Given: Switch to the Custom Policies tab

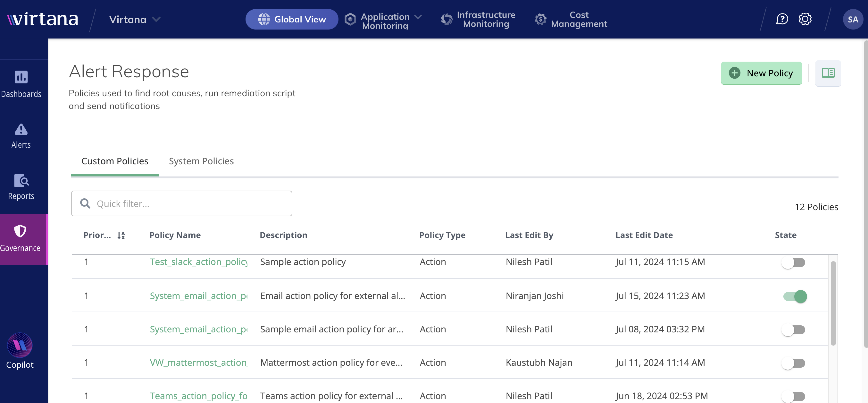Looking at the screenshot, I should (115, 161).
